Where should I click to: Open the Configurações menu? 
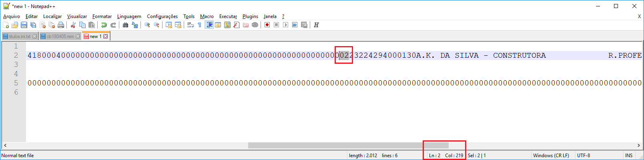point(162,16)
